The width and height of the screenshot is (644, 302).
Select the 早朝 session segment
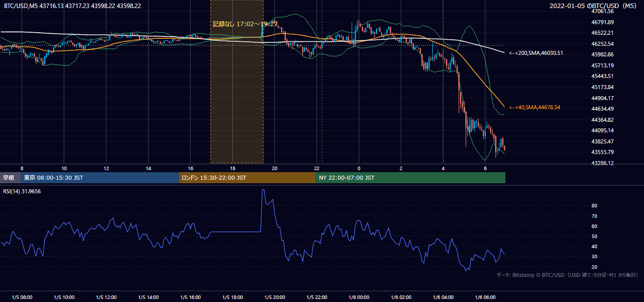11,178
